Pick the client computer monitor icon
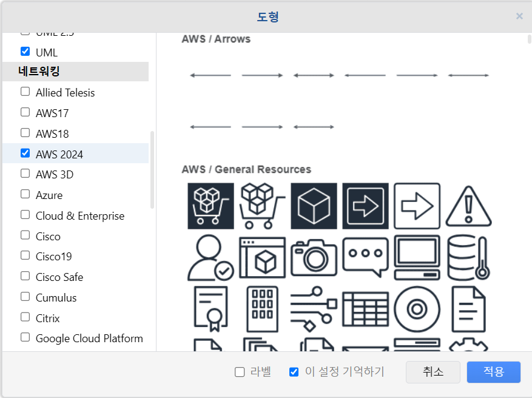 coord(417,257)
